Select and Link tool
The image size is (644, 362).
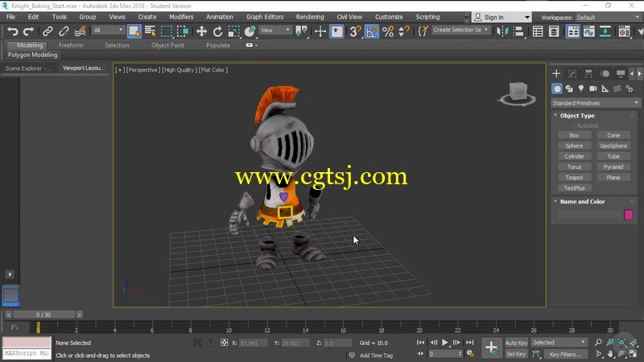pos(47,31)
